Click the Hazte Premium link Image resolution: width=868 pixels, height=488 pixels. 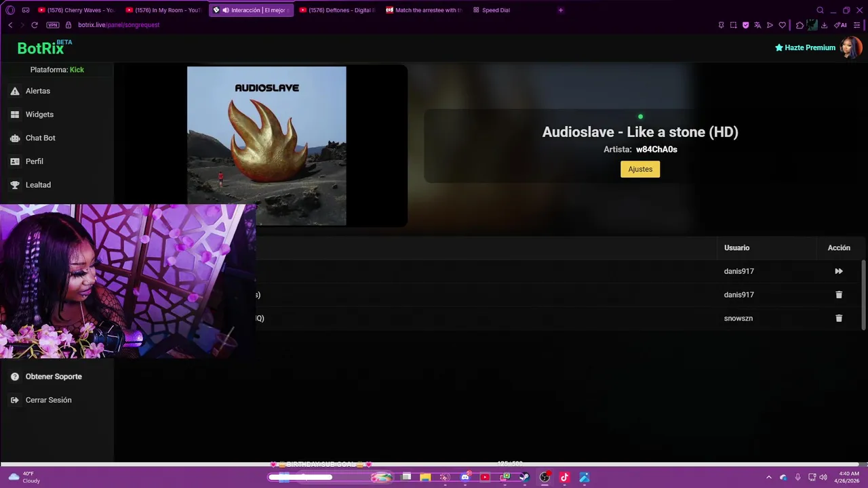pyautogui.click(x=805, y=47)
